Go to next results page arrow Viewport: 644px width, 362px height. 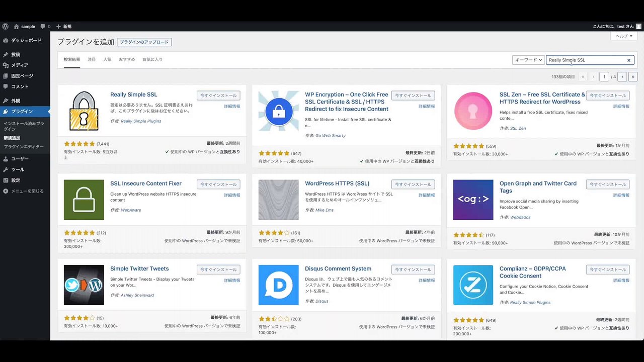pos(622,77)
